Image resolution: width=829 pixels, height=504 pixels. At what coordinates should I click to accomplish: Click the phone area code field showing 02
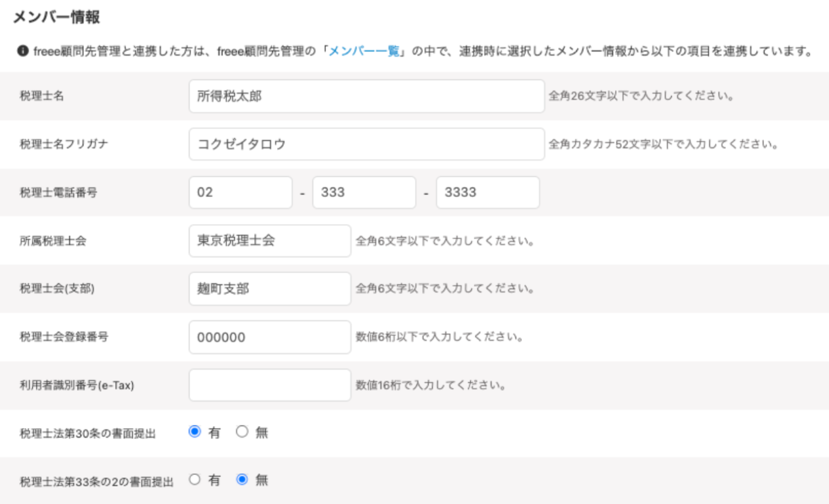(240, 192)
